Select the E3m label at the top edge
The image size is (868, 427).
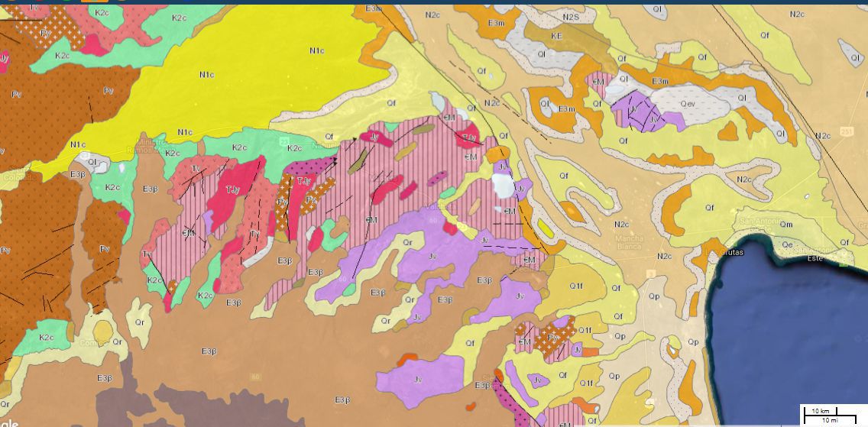click(374, 8)
